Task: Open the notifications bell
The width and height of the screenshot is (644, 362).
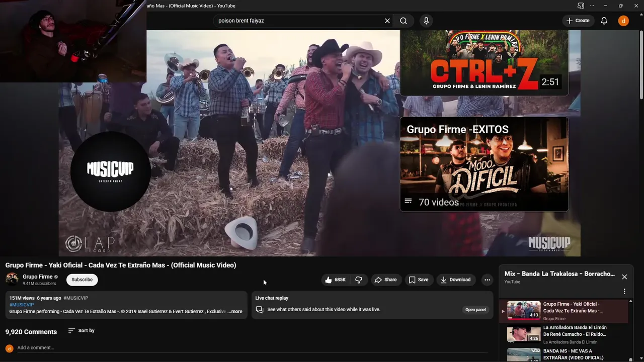Action: [604, 21]
